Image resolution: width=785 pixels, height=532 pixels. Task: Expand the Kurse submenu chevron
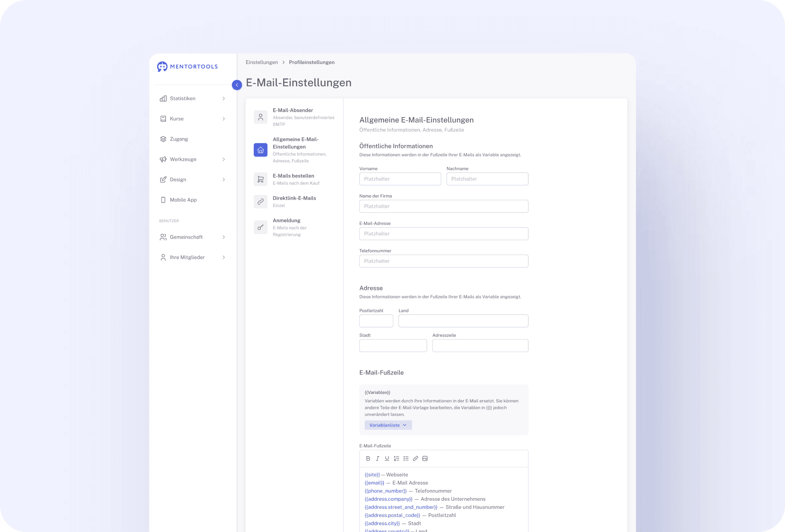pos(224,118)
